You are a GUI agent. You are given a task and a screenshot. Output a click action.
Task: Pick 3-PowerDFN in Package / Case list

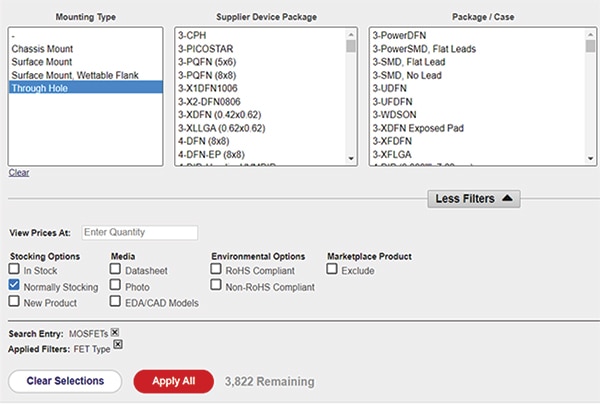pyautogui.click(x=400, y=34)
